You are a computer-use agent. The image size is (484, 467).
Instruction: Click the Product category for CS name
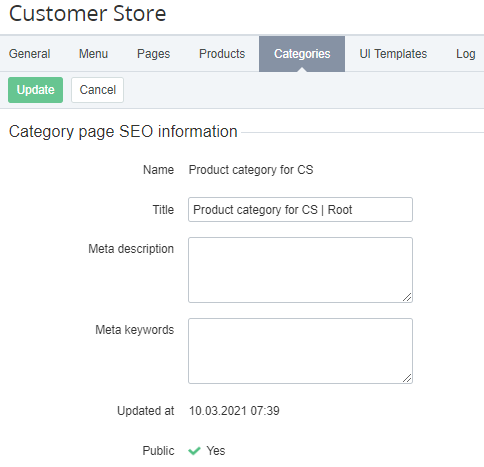pyautogui.click(x=251, y=170)
